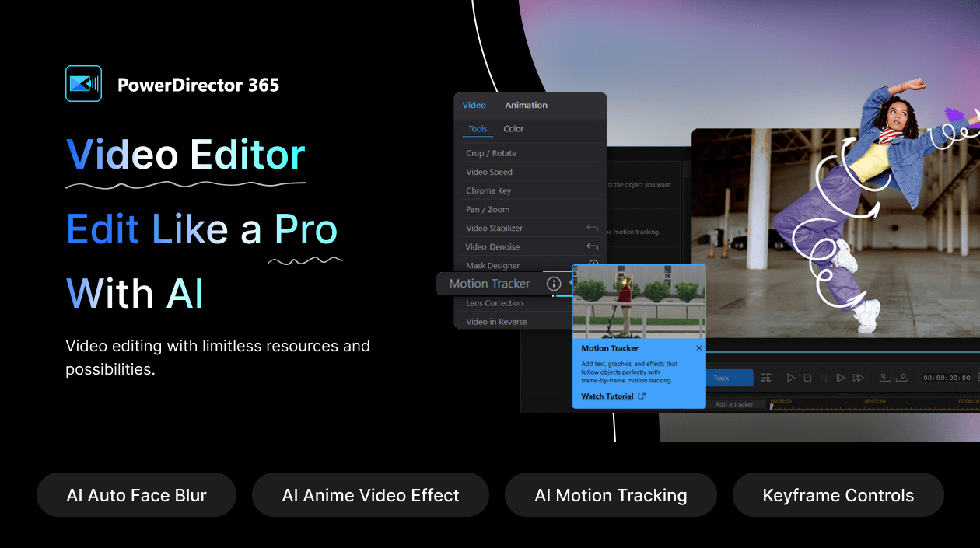The height and width of the screenshot is (548, 980).
Task: Click the fast forward icon
Action: point(858,378)
